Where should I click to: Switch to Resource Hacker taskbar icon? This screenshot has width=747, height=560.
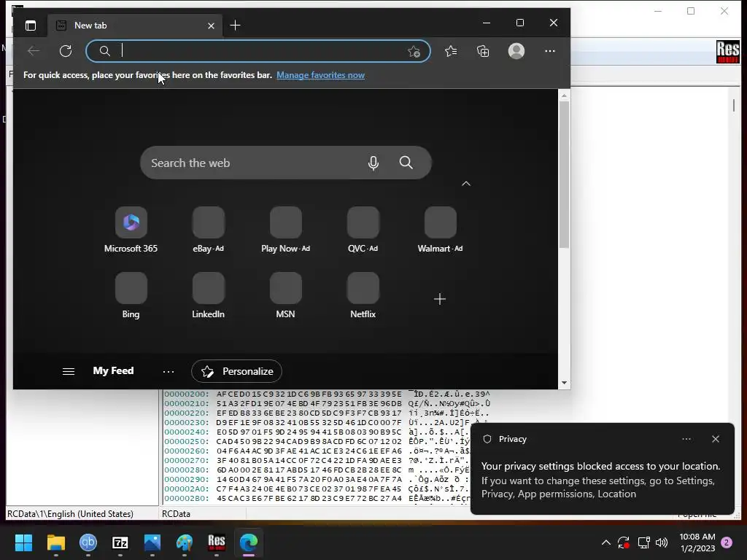pyautogui.click(x=216, y=542)
